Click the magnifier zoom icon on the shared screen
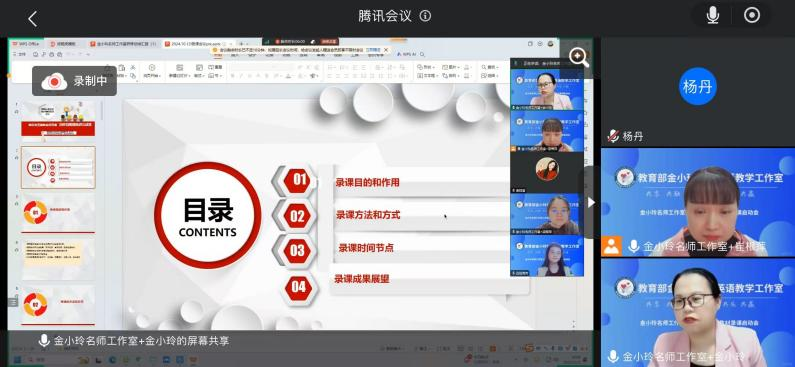This screenshot has width=795, height=367. click(x=579, y=57)
